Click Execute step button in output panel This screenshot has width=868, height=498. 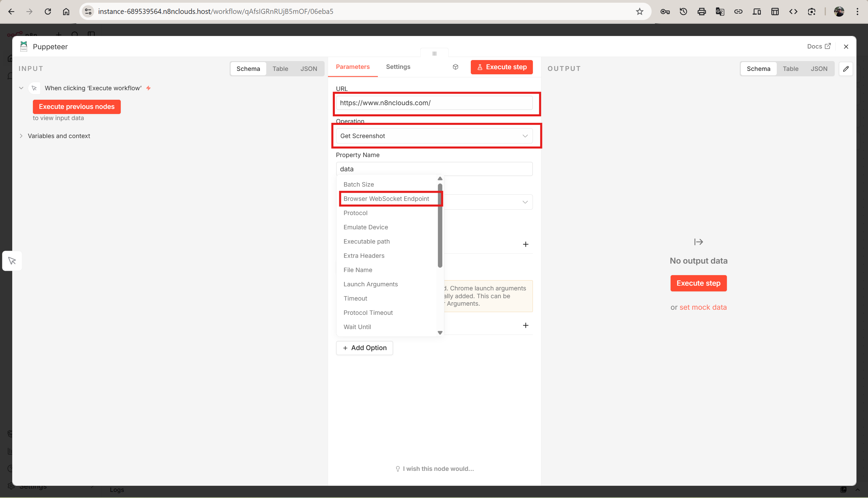[698, 283]
